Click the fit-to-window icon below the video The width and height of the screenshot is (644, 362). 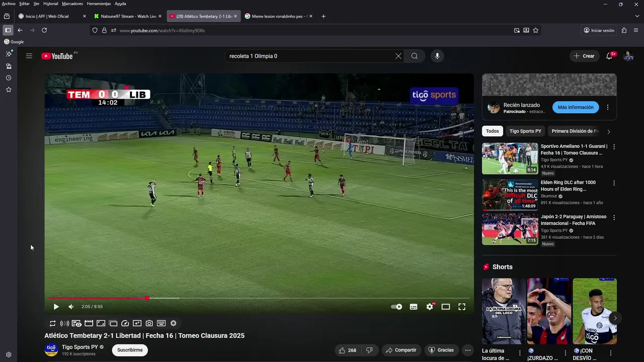[101, 323]
